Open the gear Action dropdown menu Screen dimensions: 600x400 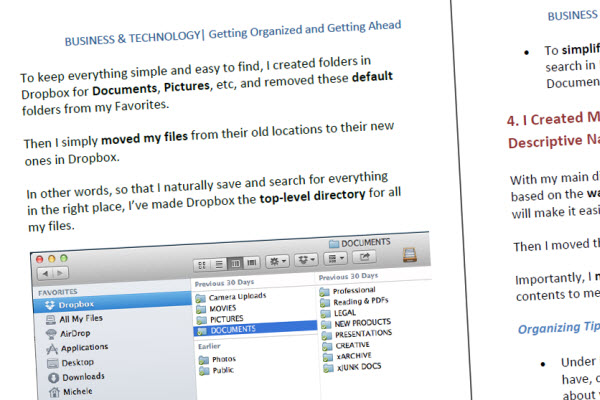pyautogui.click(x=277, y=261)
